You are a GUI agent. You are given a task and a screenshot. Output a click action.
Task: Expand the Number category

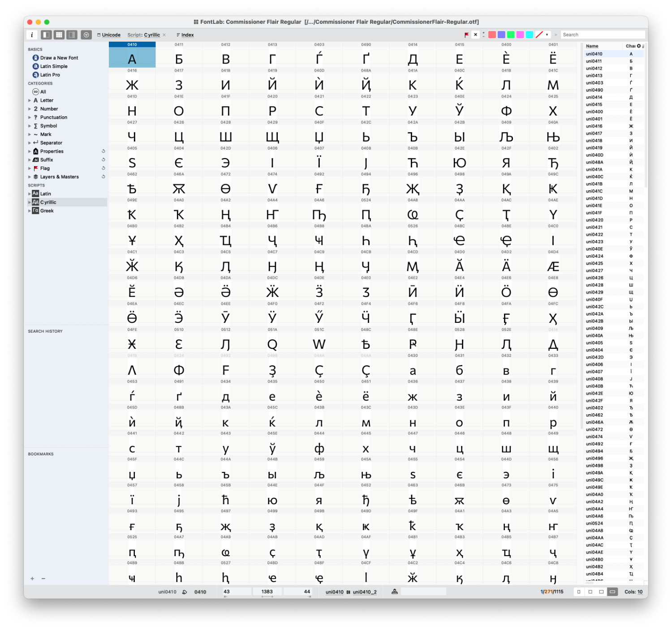pyautogui.click(x=30, y=109)
